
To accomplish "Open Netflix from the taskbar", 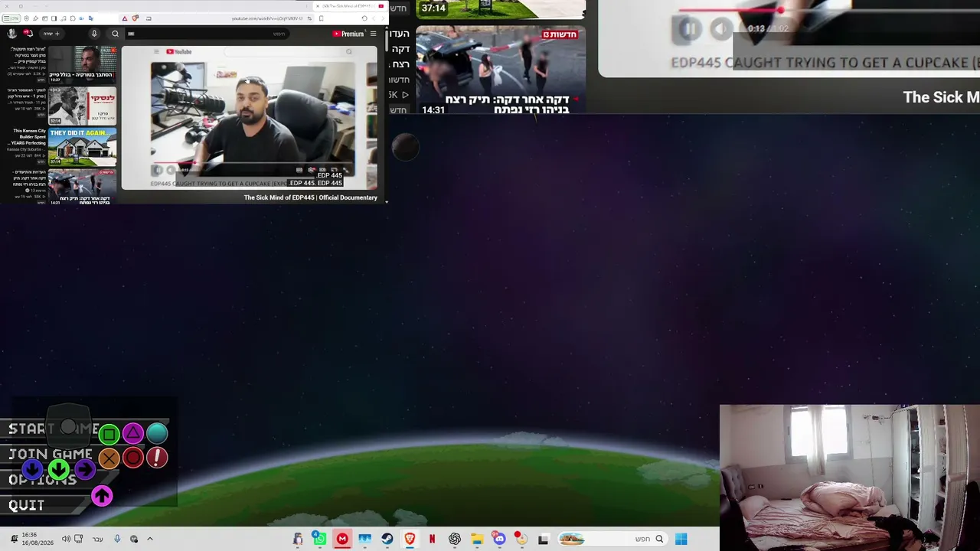I will pyautogui.click(x=433, y=539).
